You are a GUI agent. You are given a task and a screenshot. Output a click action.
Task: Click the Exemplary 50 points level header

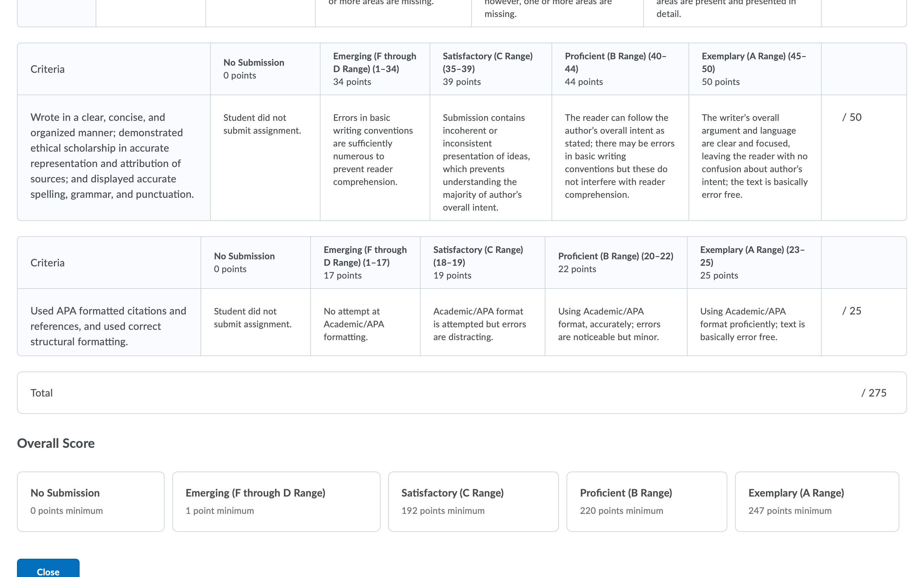[x=755, y=69]
